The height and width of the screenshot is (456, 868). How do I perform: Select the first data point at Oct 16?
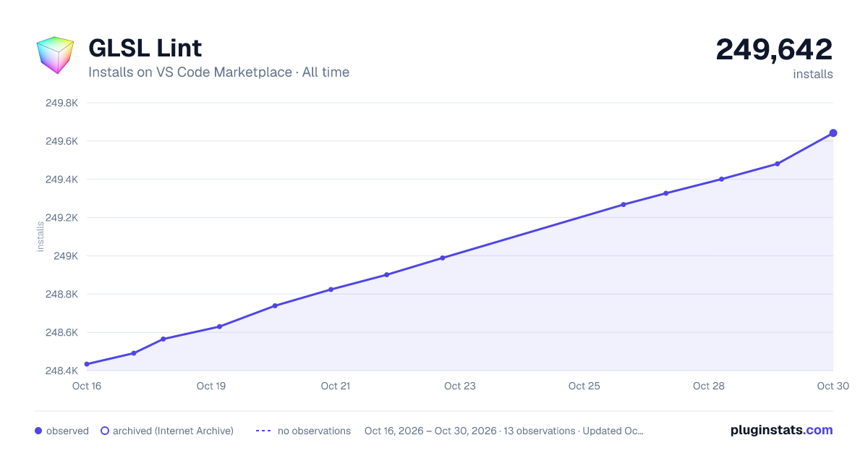pyautogui.click(x=87, y=364)
